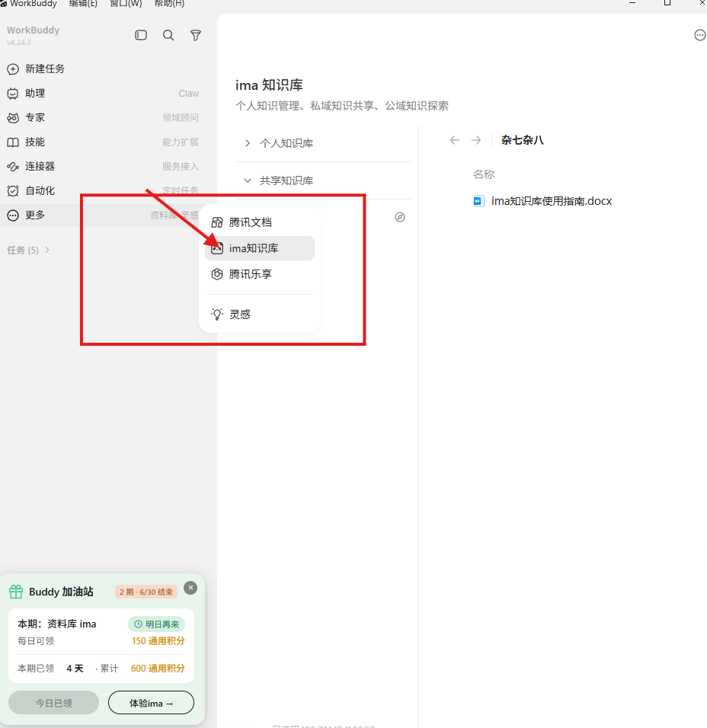Click the 腾讯乐享 hexagon icon

pos(217,274)
